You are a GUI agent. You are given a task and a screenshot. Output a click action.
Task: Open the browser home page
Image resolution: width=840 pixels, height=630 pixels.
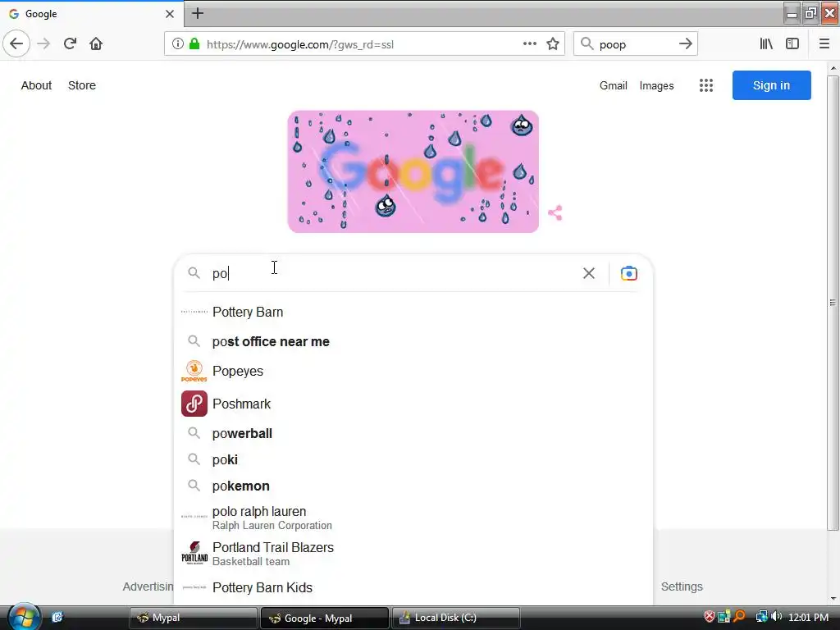click(x=96, y=44)
